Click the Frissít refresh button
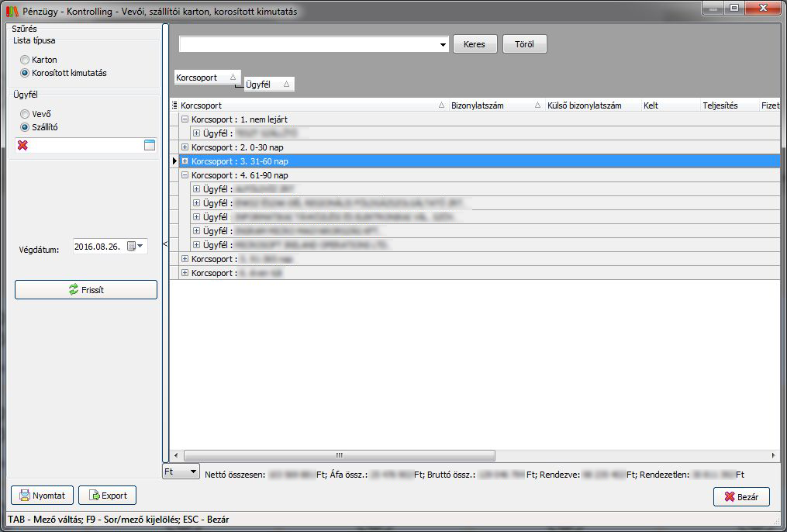 86,290
